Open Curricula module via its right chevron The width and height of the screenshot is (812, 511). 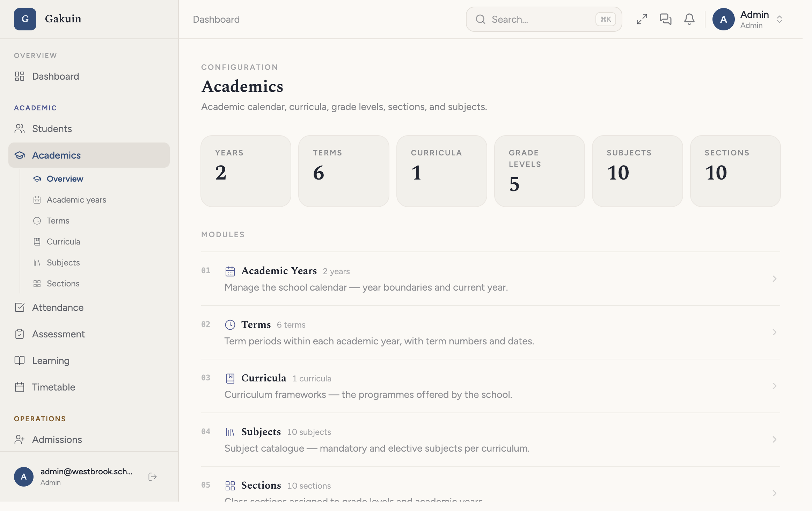774,386
